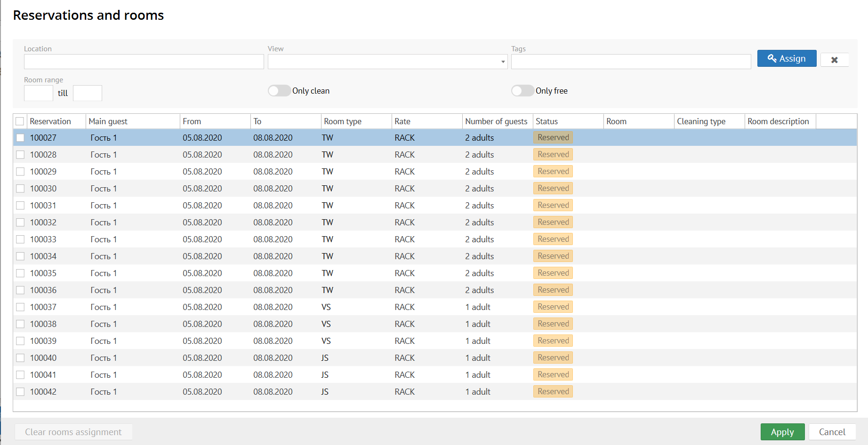The height and width of the screenshot is (445, 868).
Task: Sort by Status column header
Action: point(547,121)
